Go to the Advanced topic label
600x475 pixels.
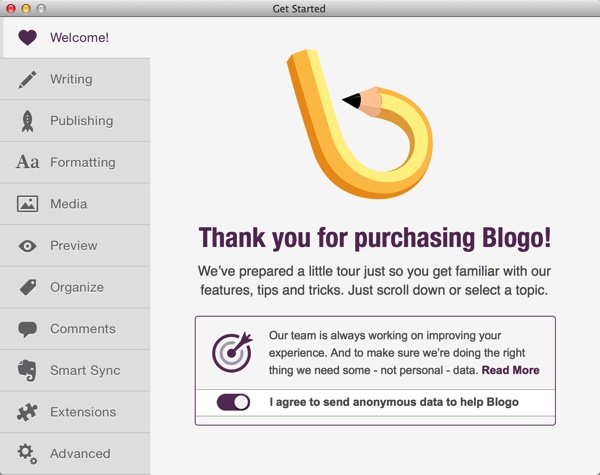[80, 454]
